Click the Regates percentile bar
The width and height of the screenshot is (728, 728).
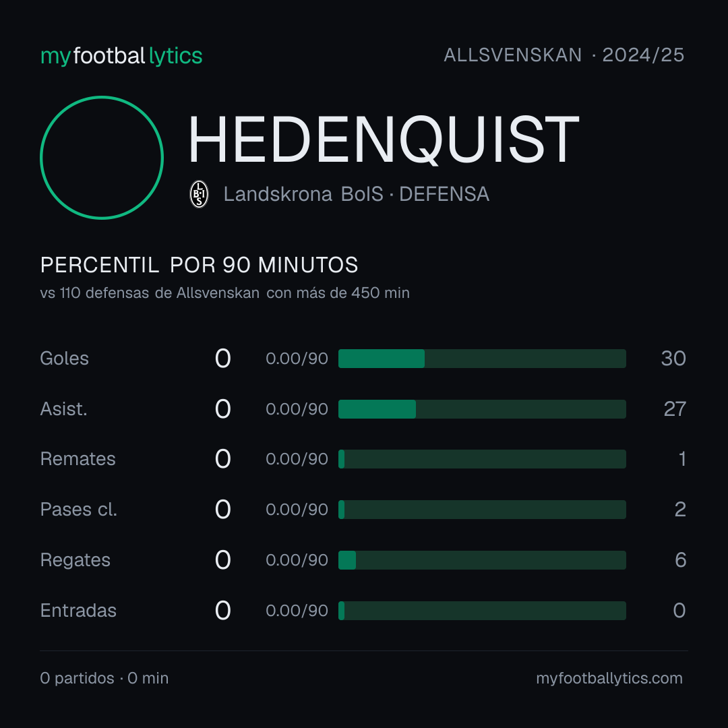(482, 560)
